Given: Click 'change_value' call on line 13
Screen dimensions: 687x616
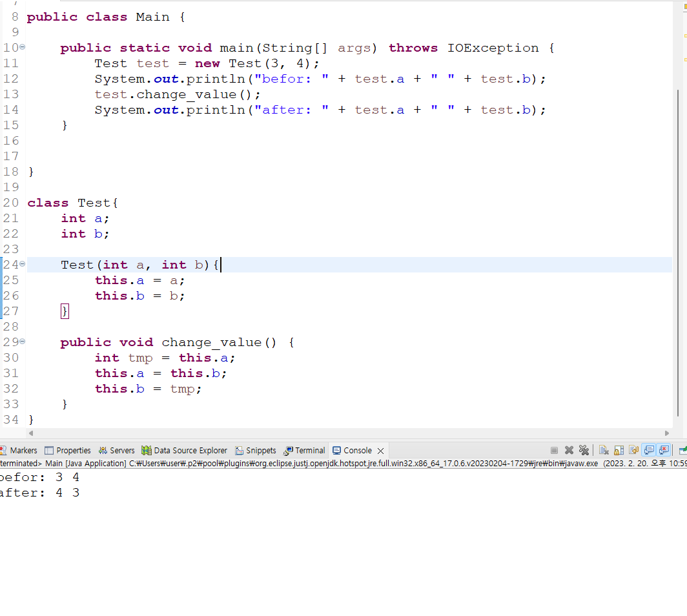Looking at the screenshot, I should [186, 95].
